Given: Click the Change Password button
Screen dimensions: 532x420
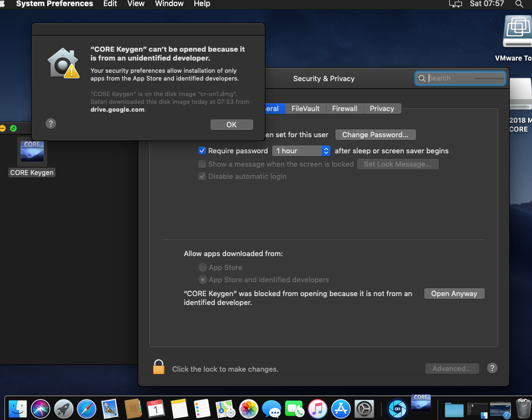Looking at the screenshot, I should click(x=375, y=135).
